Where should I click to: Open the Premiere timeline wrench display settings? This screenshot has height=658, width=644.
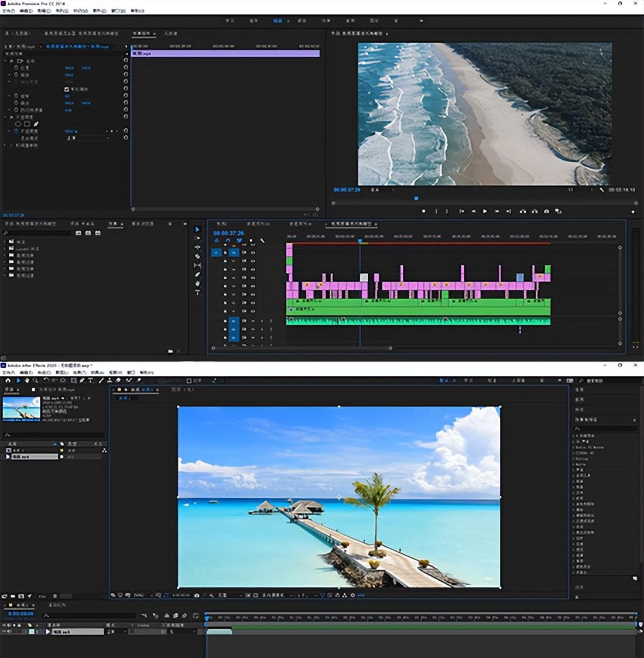263,241
